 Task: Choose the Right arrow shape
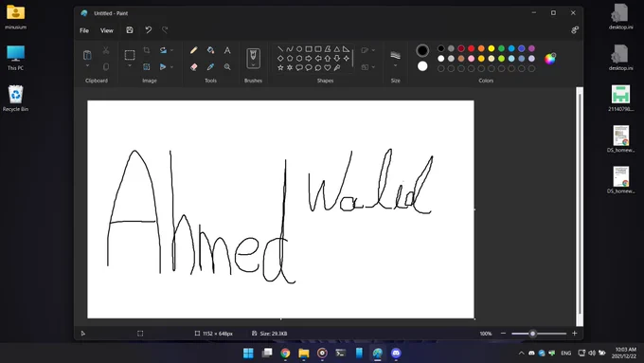[x=309, y=59]
